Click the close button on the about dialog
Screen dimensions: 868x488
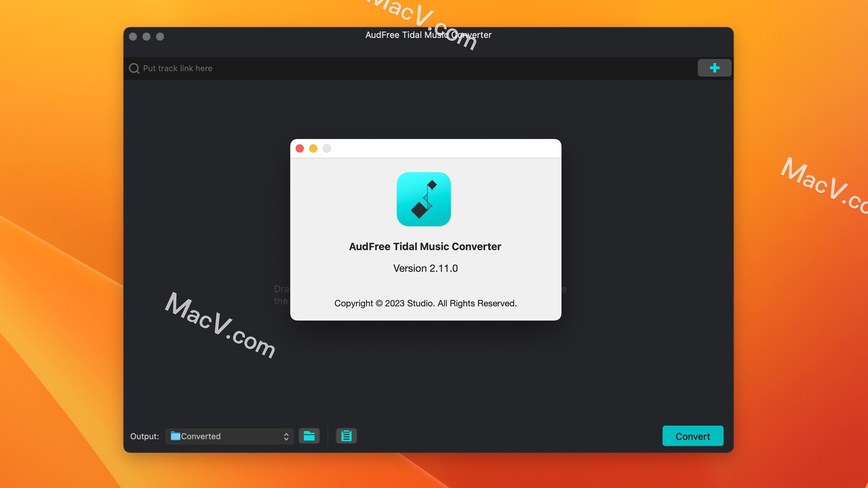[300, 148]
